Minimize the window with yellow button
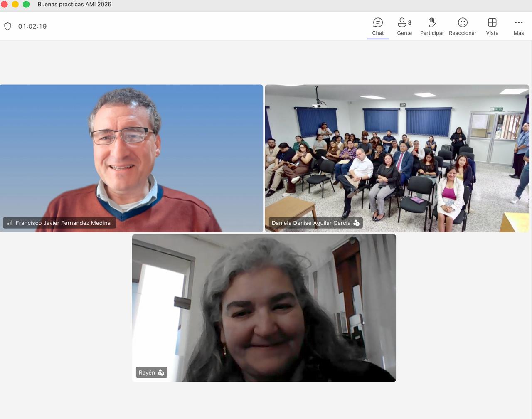 click(x=15, y=4)
